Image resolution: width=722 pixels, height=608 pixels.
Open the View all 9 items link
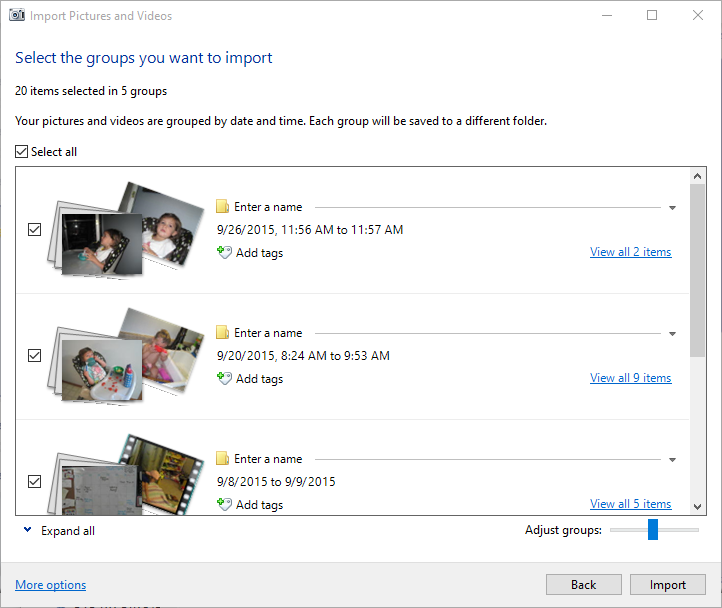click(630, 378)
